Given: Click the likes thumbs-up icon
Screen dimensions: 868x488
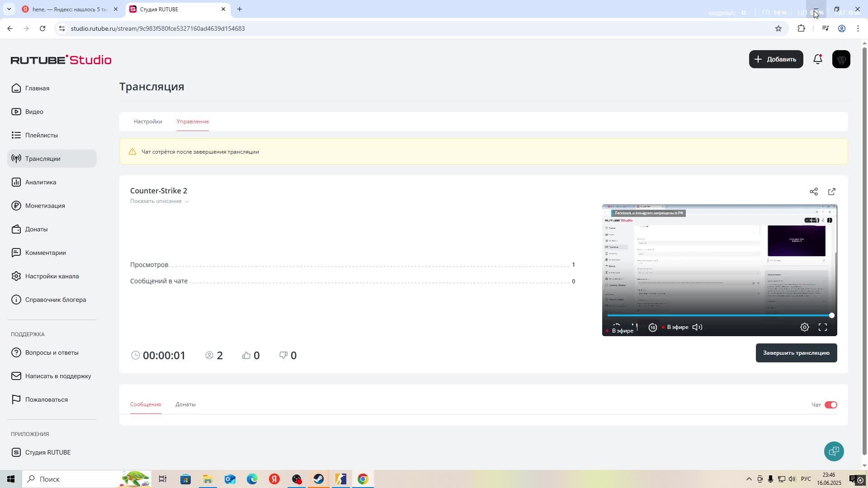Looking at the screenshot, I should click(x=246, y=355).
